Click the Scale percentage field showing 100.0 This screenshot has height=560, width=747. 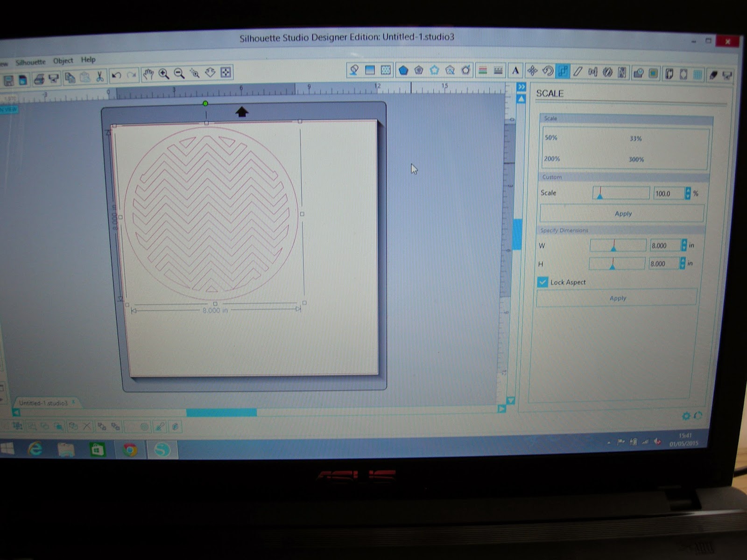click(x=669, y=193)
